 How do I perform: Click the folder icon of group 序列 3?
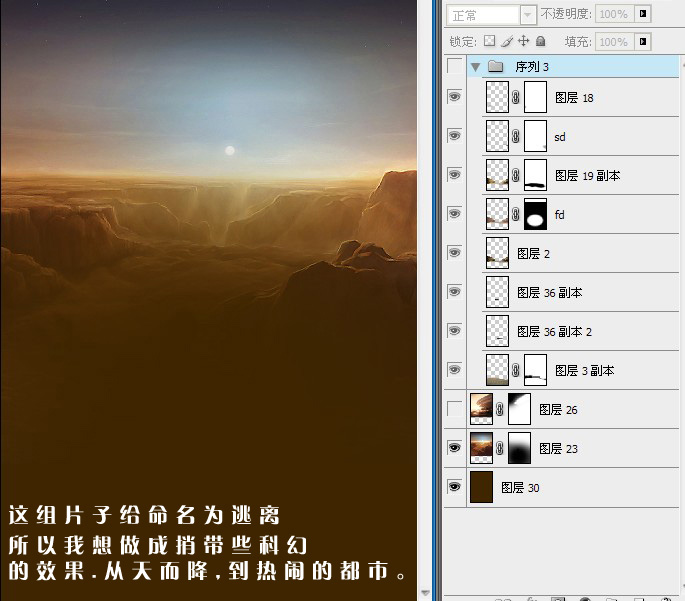click(495, 66)
